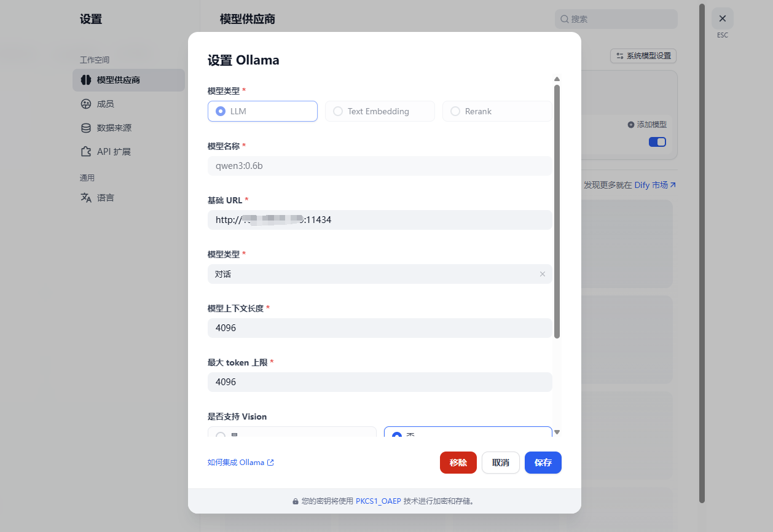Click the dialog scrollbar up arrow
This screenshot has width=773, height=532.
(557, 79)
